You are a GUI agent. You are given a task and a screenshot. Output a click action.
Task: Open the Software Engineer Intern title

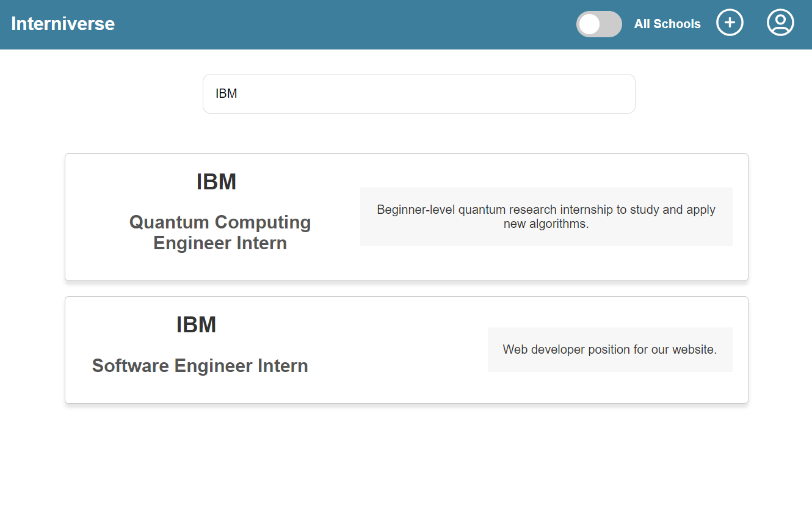click(200, 366)
